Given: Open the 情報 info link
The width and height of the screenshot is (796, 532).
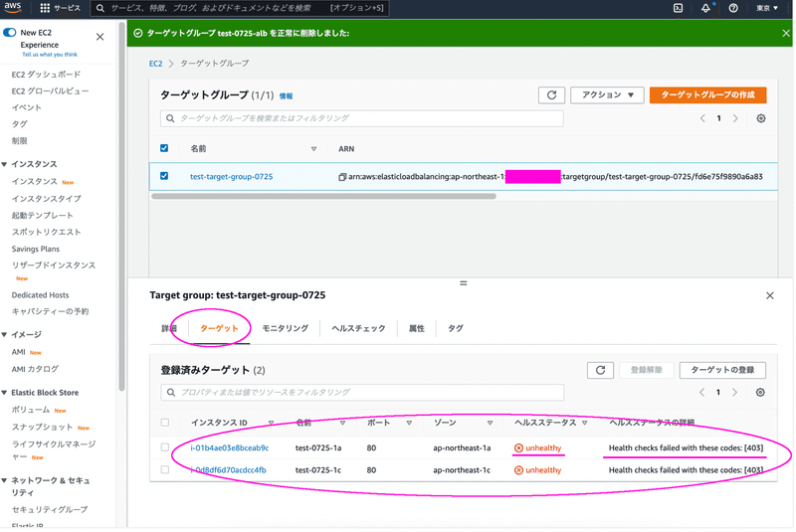Looking at the screenshot, I should [x=287, y=95].
